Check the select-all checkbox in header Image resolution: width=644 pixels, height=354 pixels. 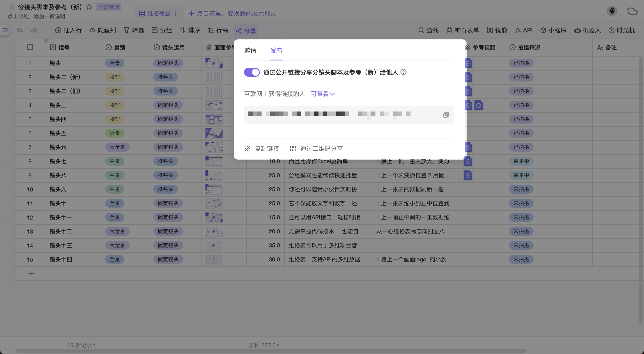pos(30,47)
